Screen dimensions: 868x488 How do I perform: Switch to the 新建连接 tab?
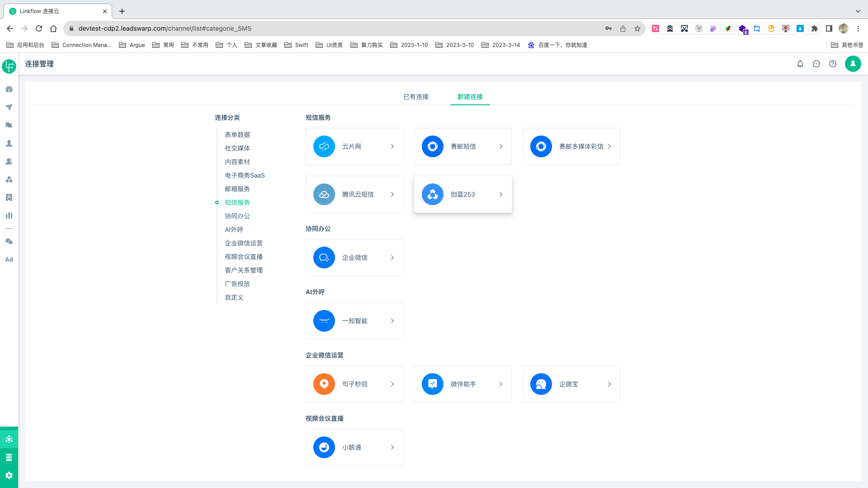pos(470,97)
